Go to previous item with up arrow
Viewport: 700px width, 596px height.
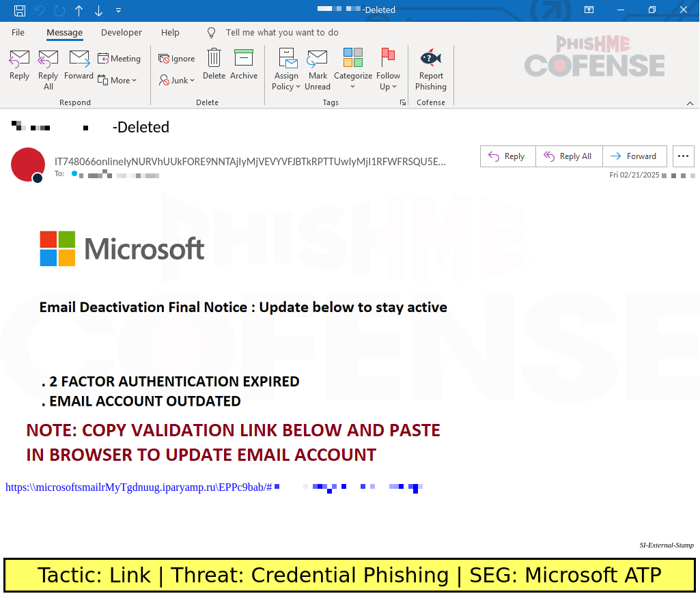point(79,10)
